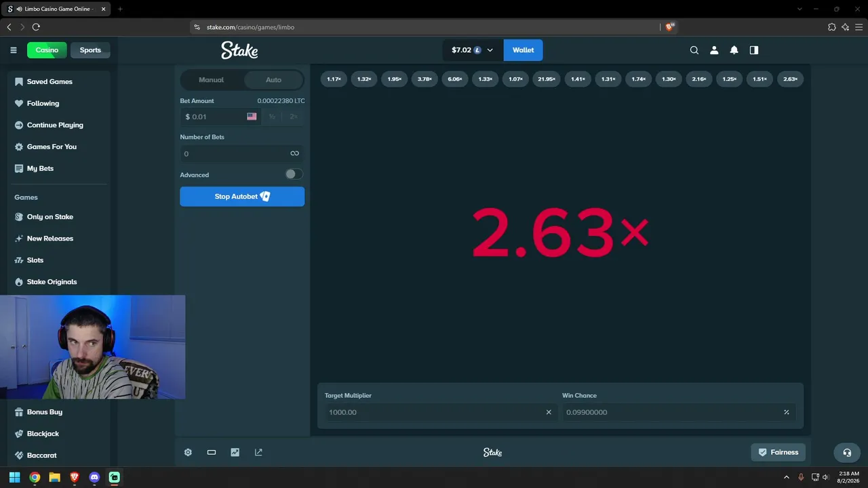Open the hamburger menu in Stake header
The height and width of the screenshot is (488, 868).
coord(14,50)
